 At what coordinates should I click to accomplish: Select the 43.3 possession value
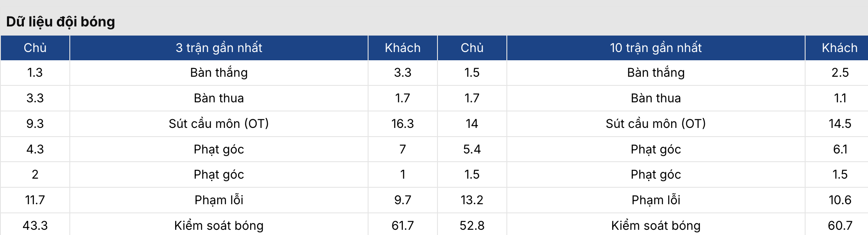(35, 225)
